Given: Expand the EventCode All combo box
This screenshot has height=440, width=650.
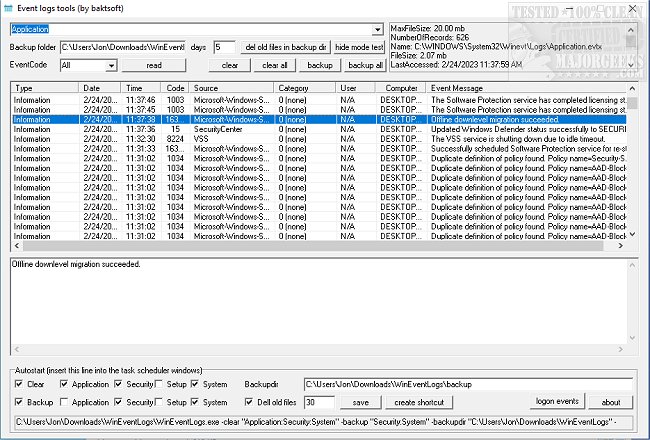Looking at the screenshot, I should tap(111, 66).
